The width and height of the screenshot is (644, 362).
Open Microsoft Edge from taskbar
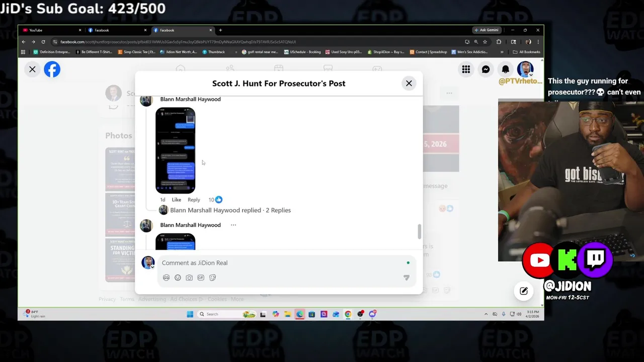pos(299,314)
